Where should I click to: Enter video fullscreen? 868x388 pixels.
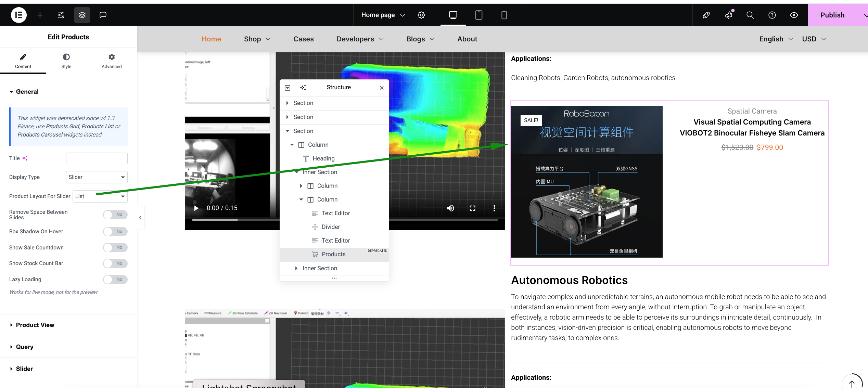click(x=472, y=208)
